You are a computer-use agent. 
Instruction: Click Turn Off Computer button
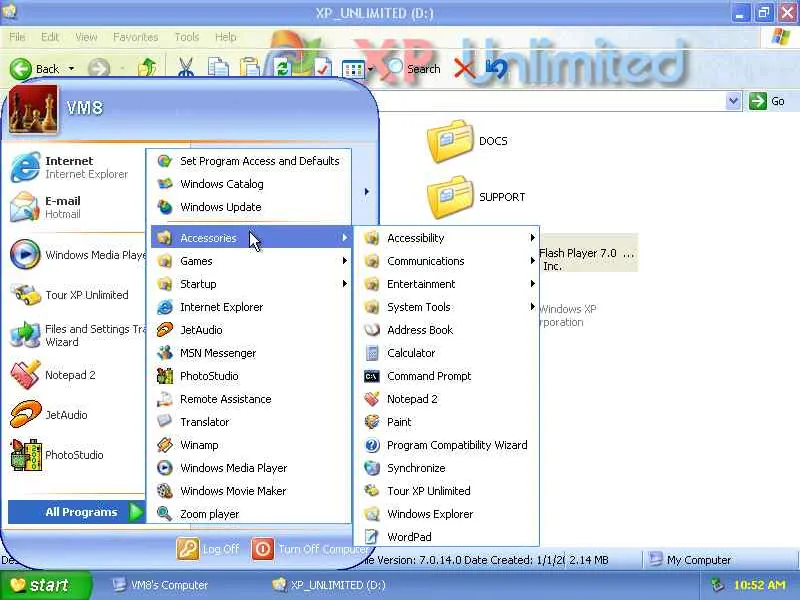coord(310,549)
